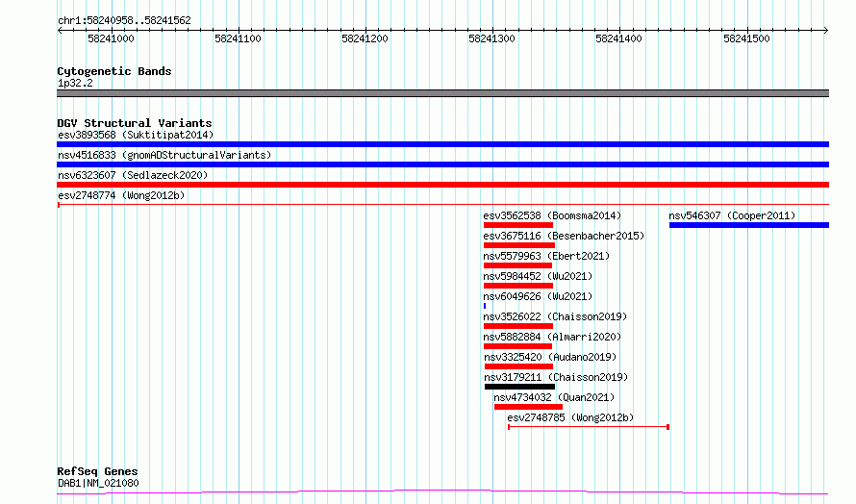
Task: Select the thin red line of esv2748785
Action: 589,427
